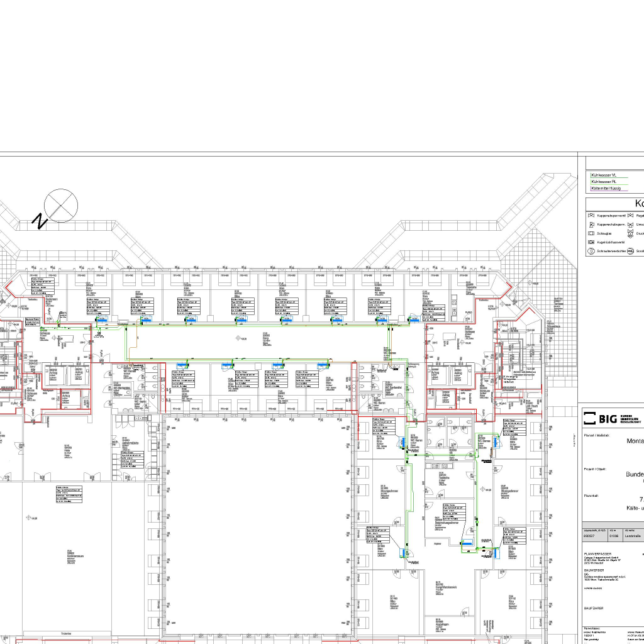The width and height of the screenshot is (644, 644).
Task: Click the Kappenschabsperrventil legend symbol
Action: point(591,224)
